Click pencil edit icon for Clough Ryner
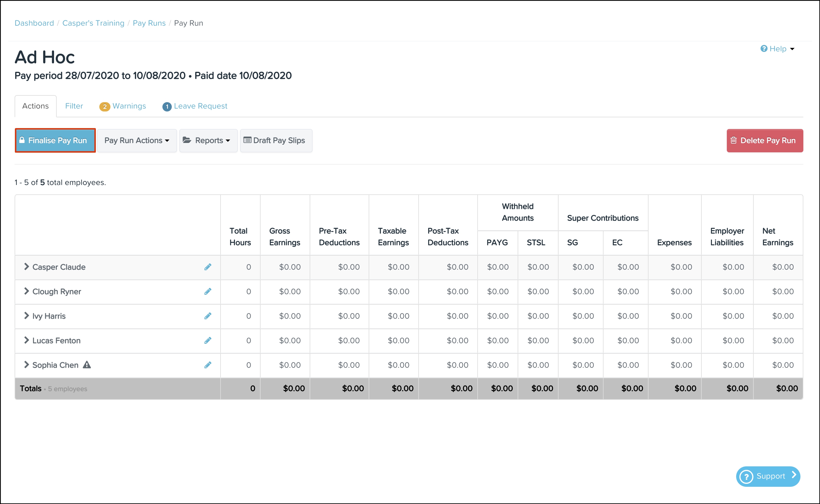This screenshot has width=820, height=504. pyautogui.click(x=208, y=292)
